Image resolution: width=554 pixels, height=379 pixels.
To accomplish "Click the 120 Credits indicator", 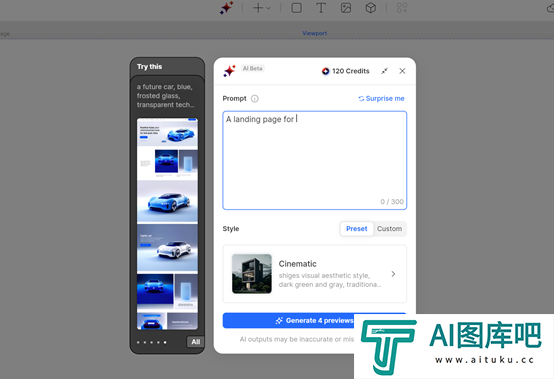I will [x=345, y=71].
